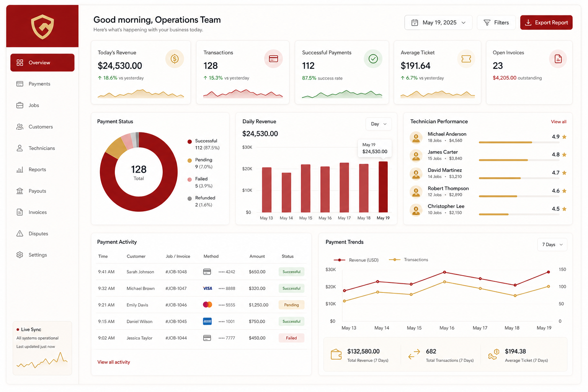Click the Open Invoices document icon

point(558,59)
